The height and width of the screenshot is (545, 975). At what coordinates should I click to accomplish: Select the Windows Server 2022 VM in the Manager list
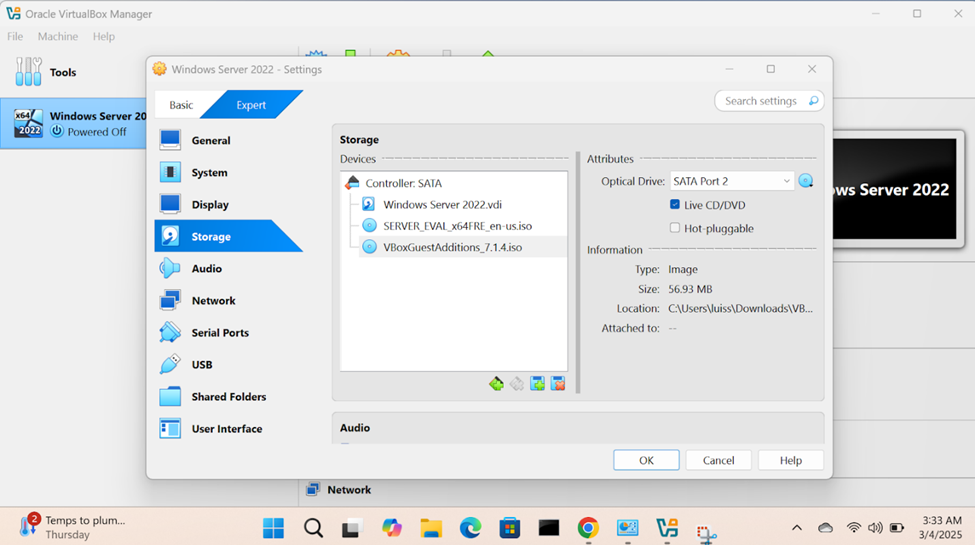pos(73,123)
